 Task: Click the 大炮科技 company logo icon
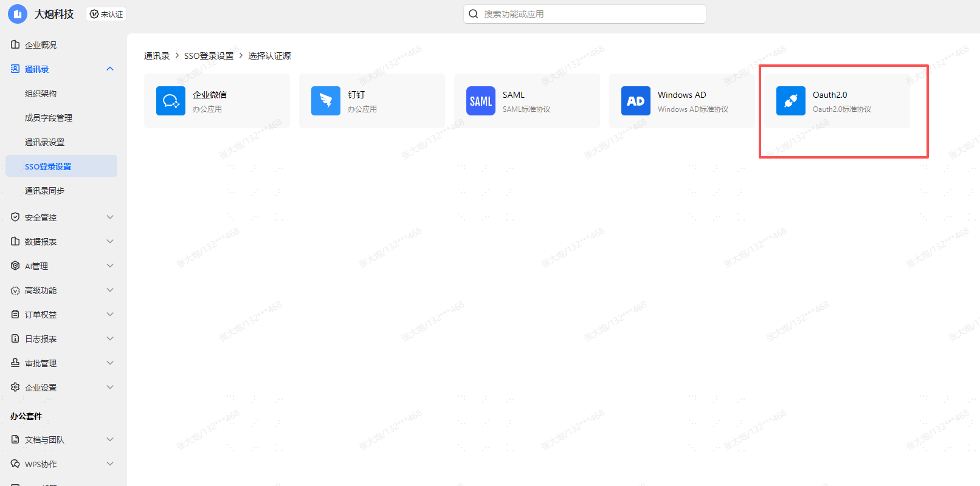[18, 14]
